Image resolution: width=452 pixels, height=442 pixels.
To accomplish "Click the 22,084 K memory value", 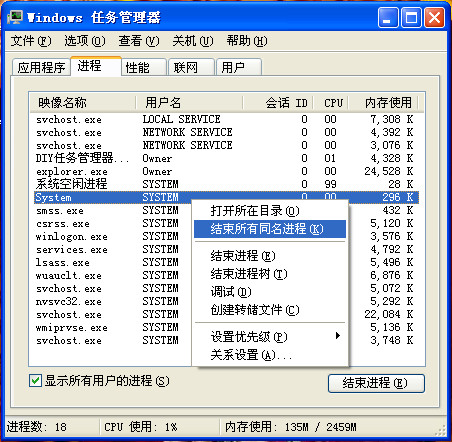I will pos(389,314).
